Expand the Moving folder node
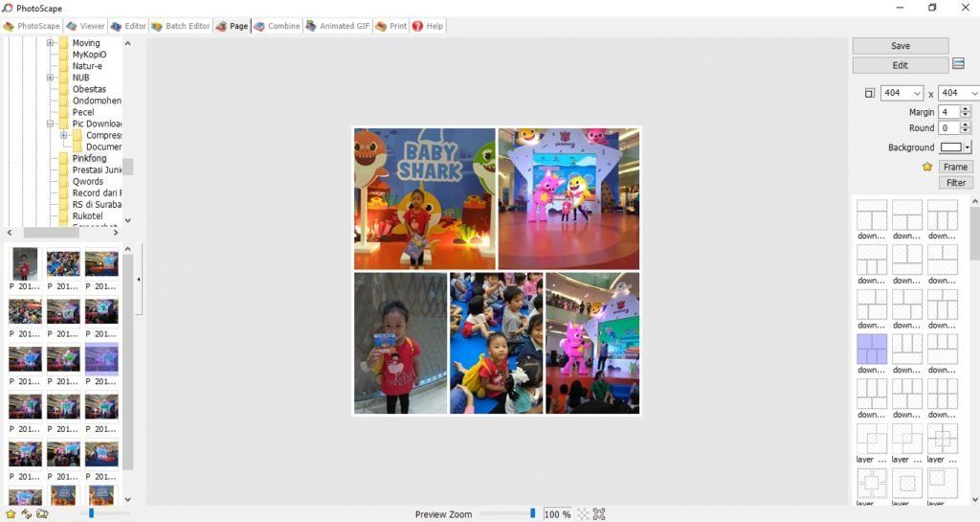Image resolution: width=980 pixels, height=522 pixels. (50, 43)
